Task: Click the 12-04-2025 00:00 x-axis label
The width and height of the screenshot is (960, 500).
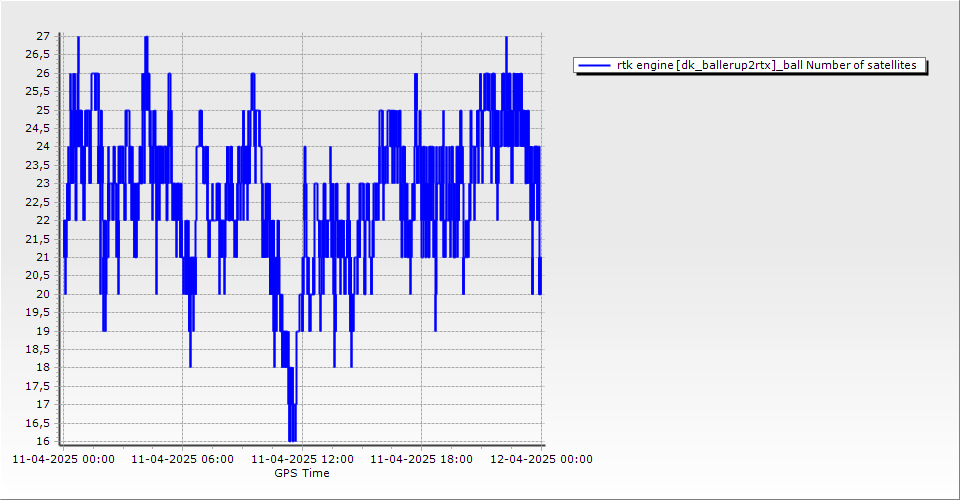Action: pyautogui.click(x=541, y=460)
